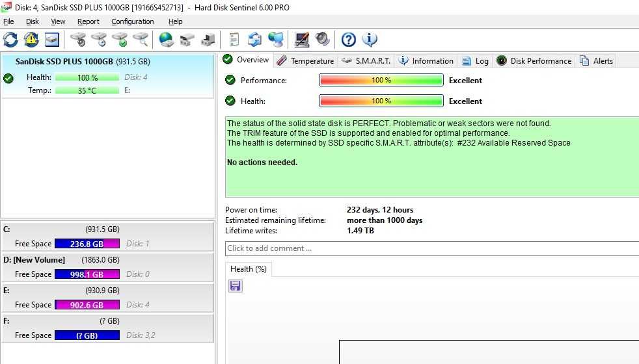Click the disk icon with stethoscope
The image size is (639, 364).
point(78,40)
